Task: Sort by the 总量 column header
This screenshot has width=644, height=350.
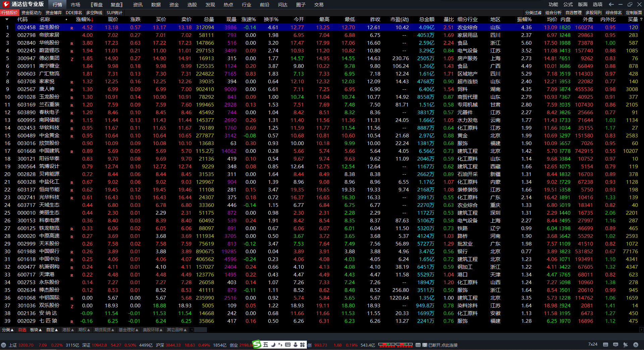Action: [209, 19]
